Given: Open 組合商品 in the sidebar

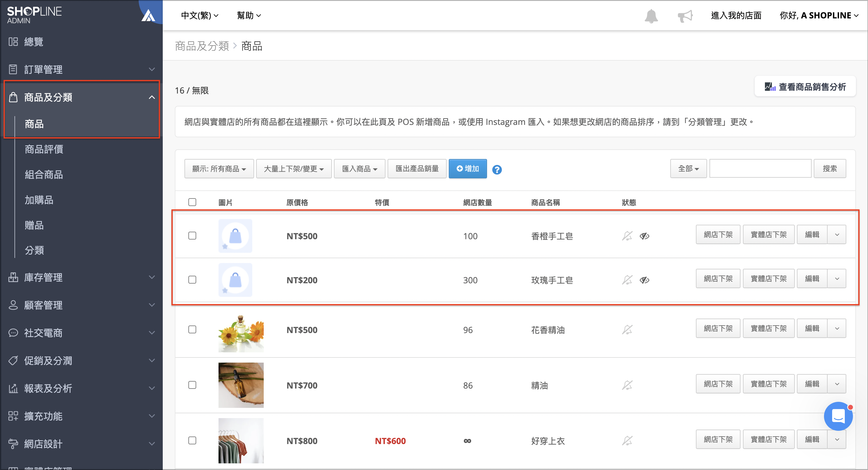Looking at the screenshot, I should tap(44, 174).
